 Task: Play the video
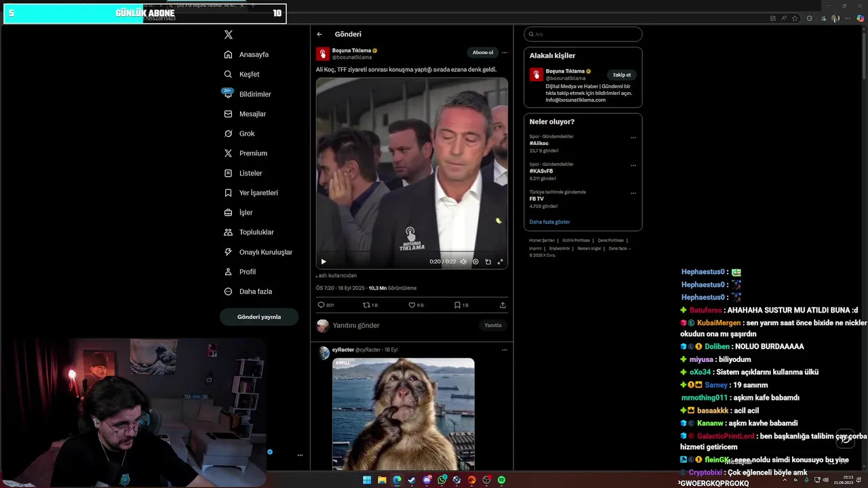[x=323, y=262]
